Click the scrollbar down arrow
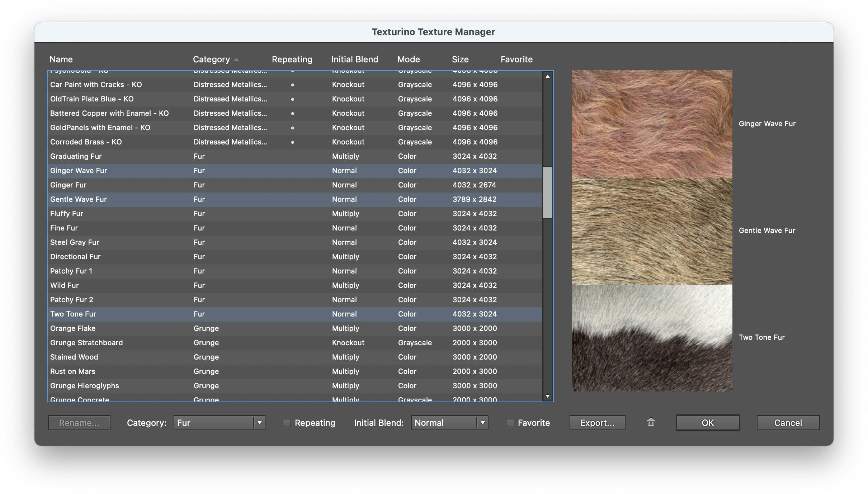Image resolution: width=868 pixels, height=494 pixels. click(x=547, y=396)
